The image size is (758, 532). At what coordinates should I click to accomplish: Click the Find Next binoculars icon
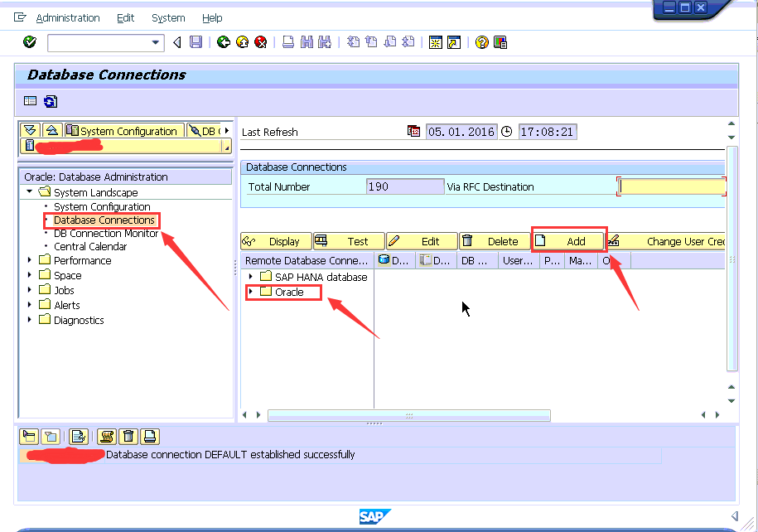(x=325, y=42)
